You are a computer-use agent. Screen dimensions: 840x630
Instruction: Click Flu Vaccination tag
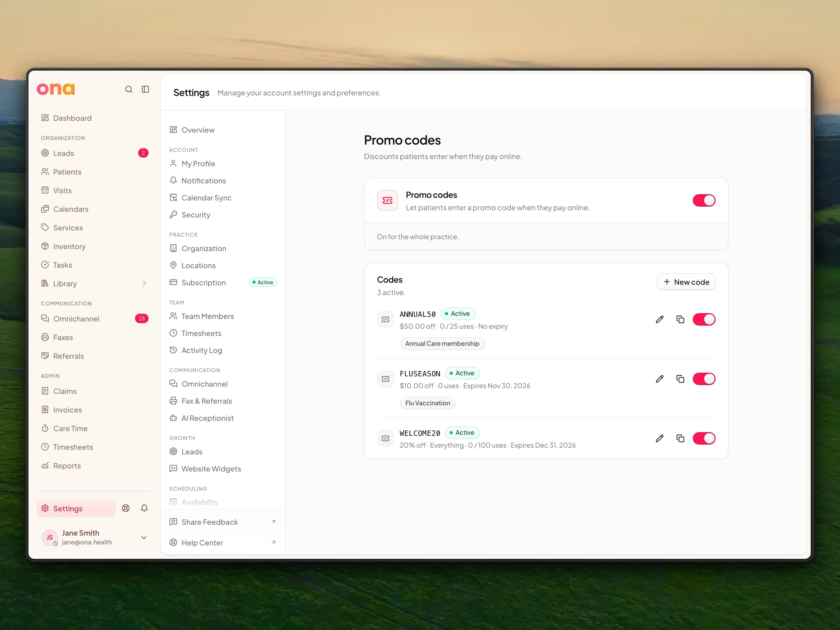(428, 403)
